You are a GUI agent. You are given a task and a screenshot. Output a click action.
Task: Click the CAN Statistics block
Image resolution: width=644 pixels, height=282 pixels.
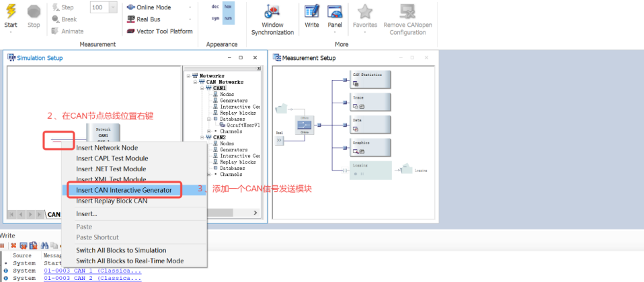tap(371, 79)
